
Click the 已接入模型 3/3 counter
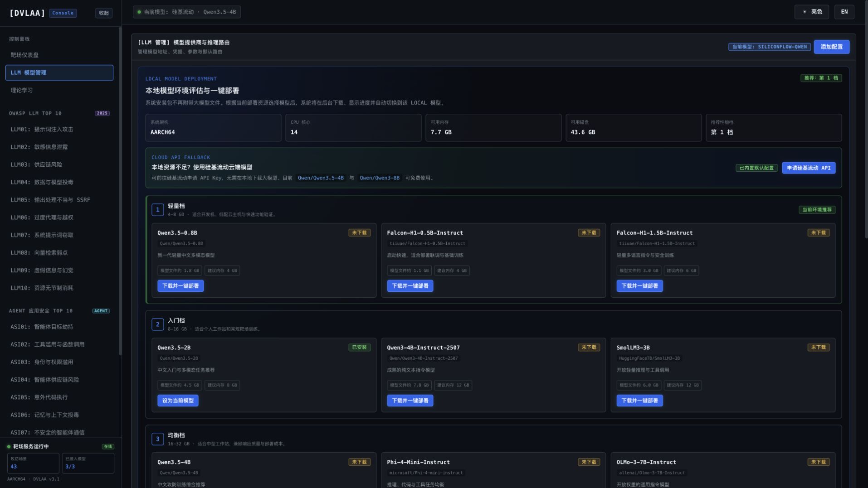[x=88, y=463]
